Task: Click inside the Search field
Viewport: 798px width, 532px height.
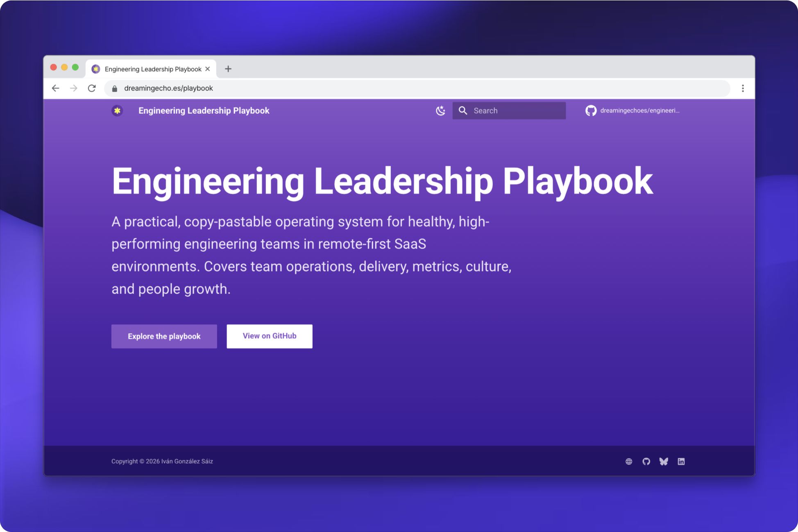Action: [x=512, y=111]
